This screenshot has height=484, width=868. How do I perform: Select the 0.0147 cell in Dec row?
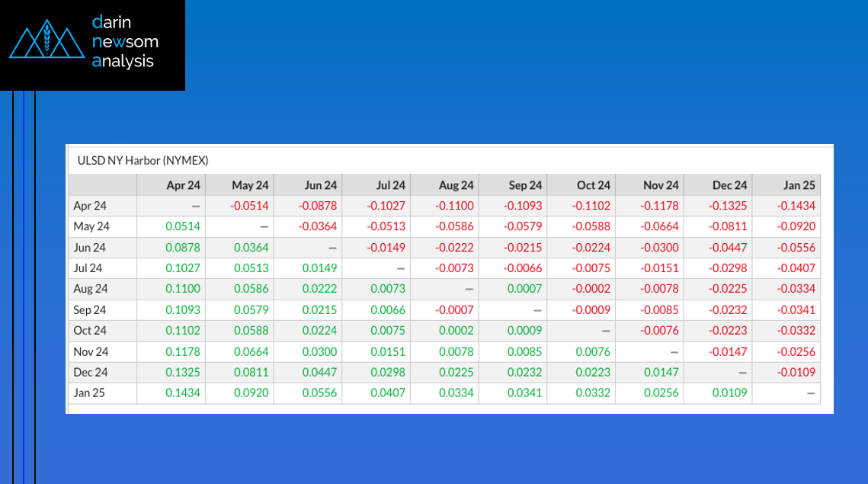[661, 372]
